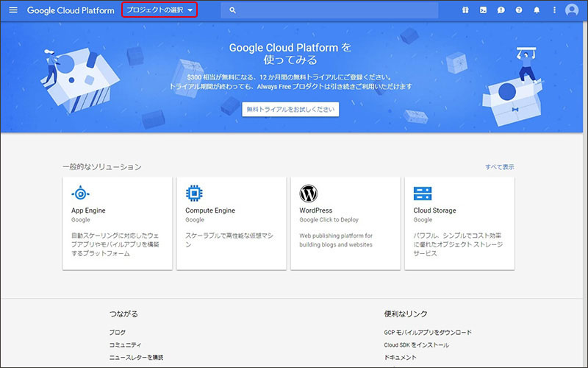Click the Compute Engine description text
This screenshot has height=368, width=588.
(x=229, y=240)
